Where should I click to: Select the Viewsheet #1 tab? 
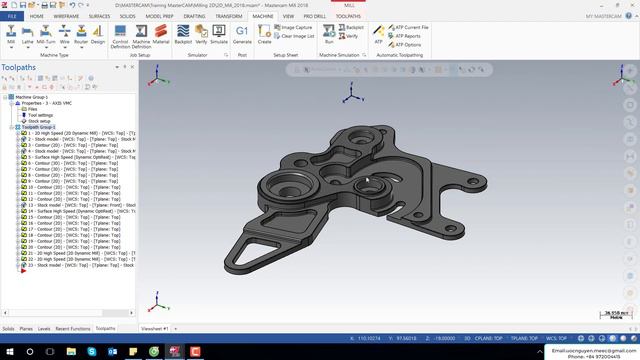tap(154, 329)
